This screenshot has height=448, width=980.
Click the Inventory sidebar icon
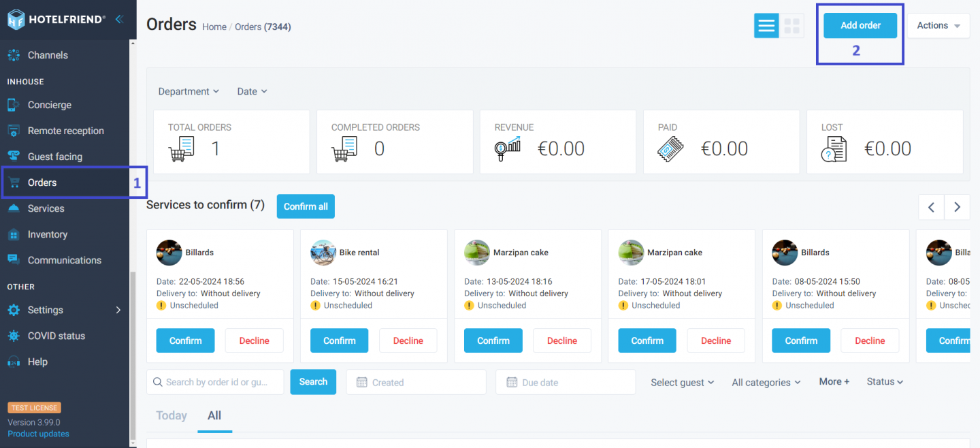coord(13,234)
